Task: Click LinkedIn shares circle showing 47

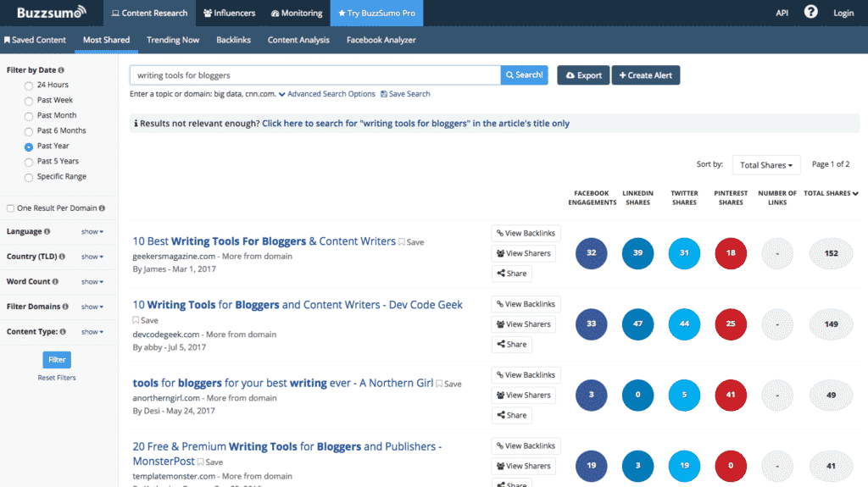Action: (x=637, y=324)
